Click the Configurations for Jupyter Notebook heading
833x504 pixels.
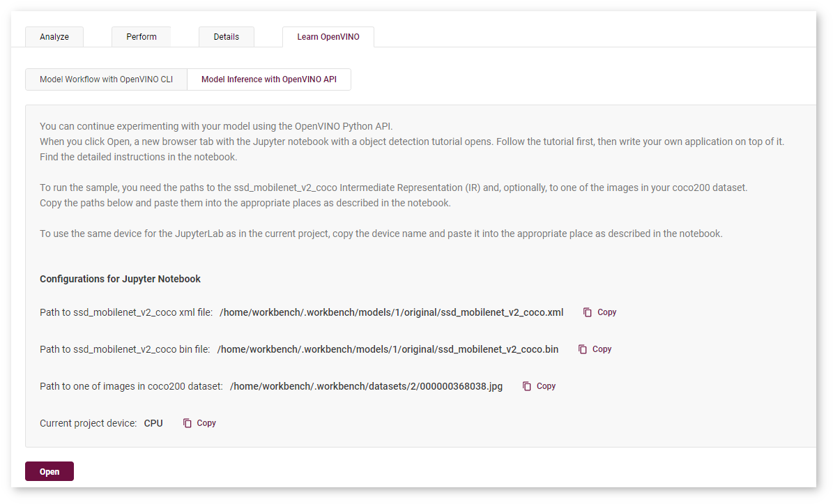click(120, 279)
